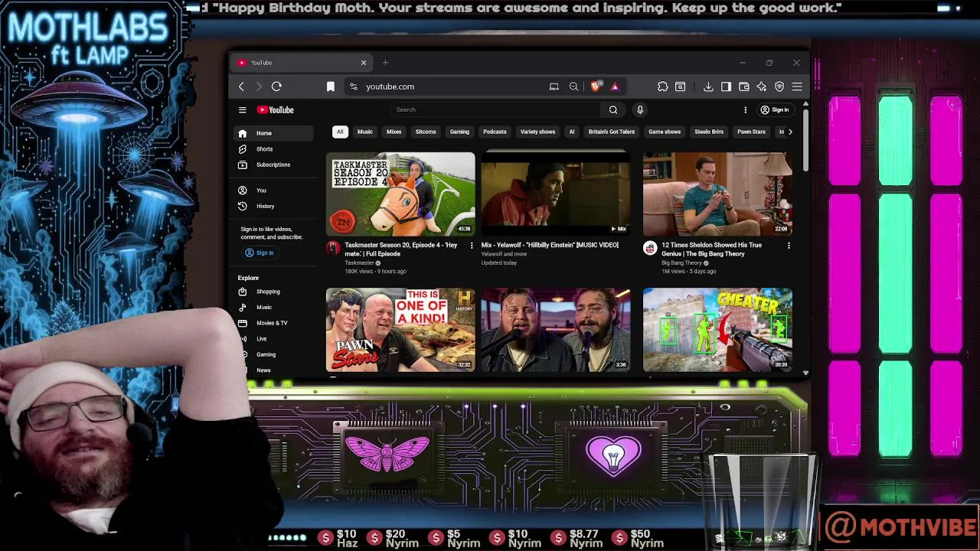Toggle the browser sidebar panel icon
980x551 pixels.
726,86
